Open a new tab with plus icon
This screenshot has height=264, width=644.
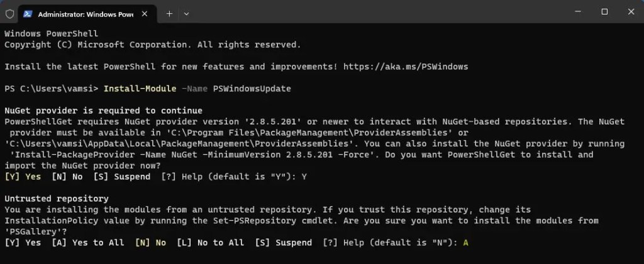point(169,13)
